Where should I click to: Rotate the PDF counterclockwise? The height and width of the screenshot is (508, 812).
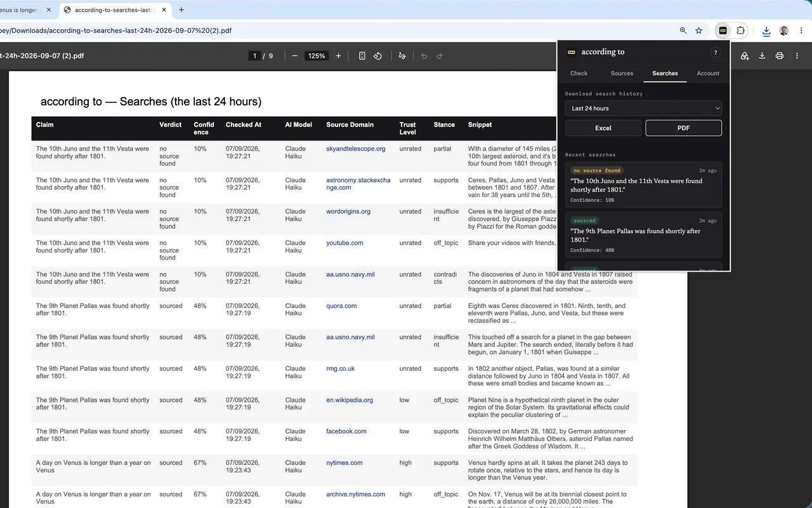pos(377,56)
